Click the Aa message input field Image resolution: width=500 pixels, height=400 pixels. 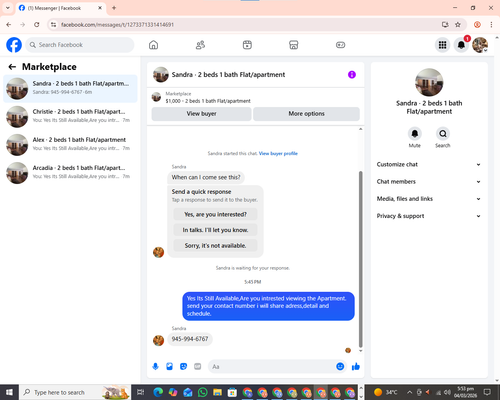(272, 367)
